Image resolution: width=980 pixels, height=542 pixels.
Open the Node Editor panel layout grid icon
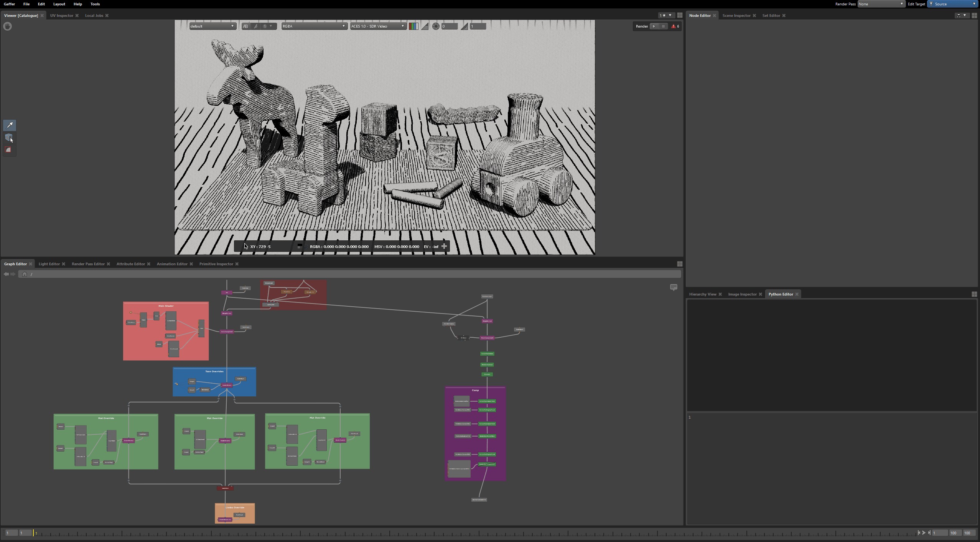(x=974, y=15)
